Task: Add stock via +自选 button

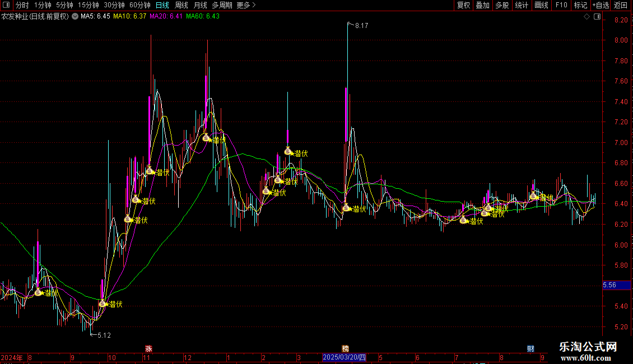Action: coord(600,5)
